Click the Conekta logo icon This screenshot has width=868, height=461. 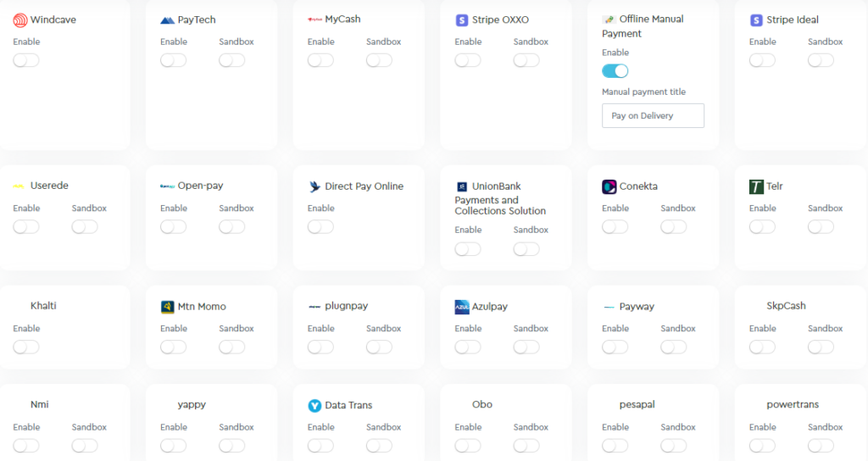point(609,186)
